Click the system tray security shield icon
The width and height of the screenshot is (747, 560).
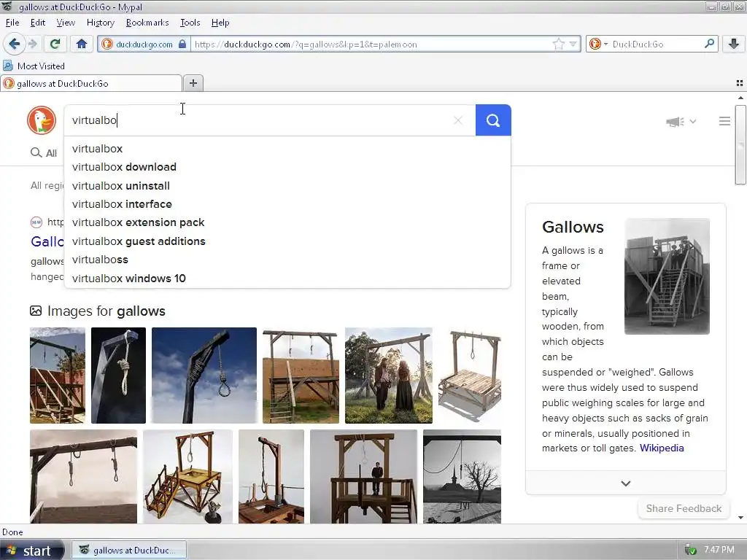coord(690,551)
